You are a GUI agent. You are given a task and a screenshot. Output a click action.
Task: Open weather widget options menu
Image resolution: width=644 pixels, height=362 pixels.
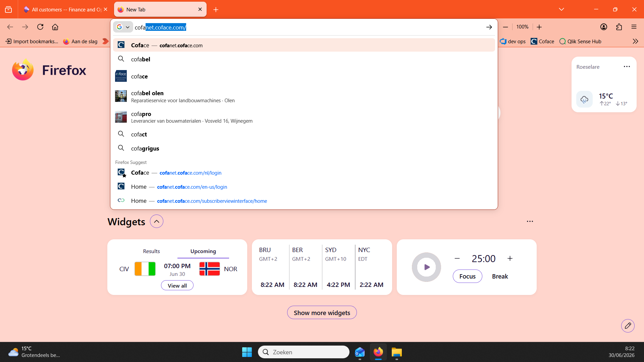click(x=627, y=67)
